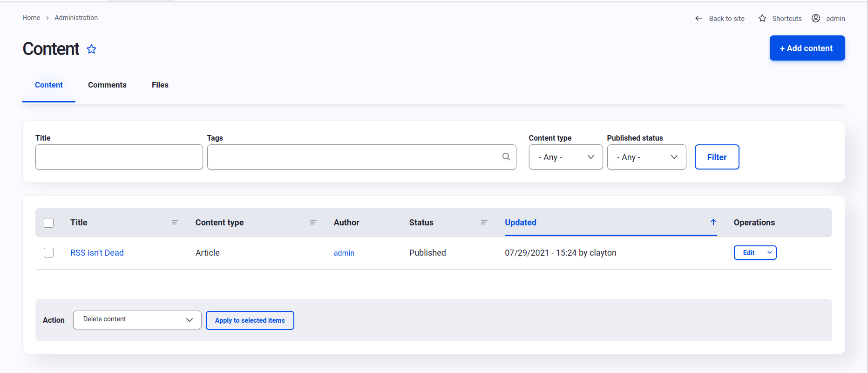Click the Back to site arrow icon
The image size is (868, 373).
point(698,19)
